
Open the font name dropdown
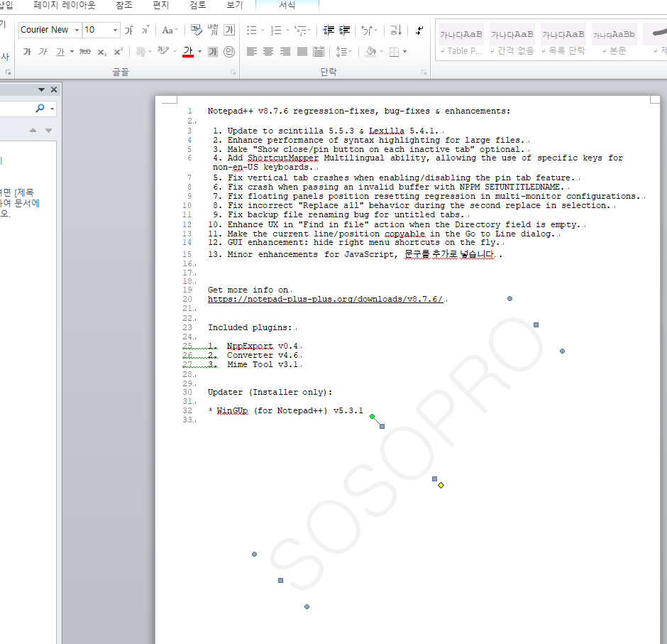tap(77, 30)
